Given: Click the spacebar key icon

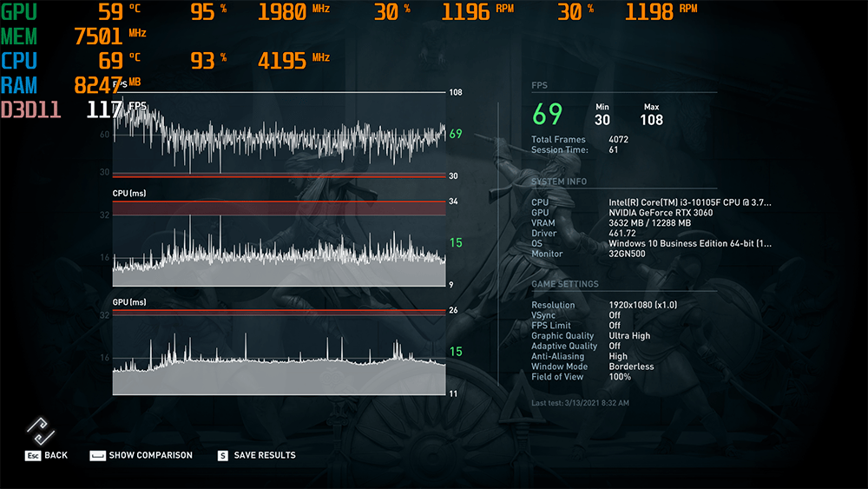Looking at the screenshot, I should 97,455.
